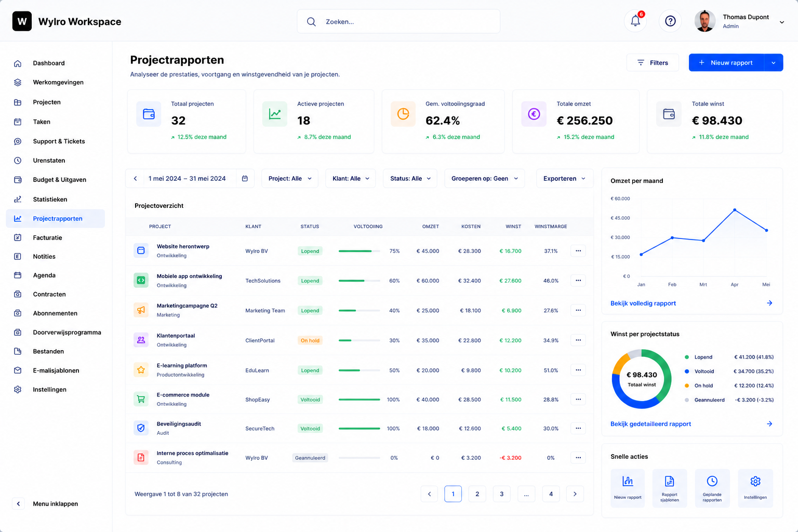The image size is (798, 532).
Task: Go to previous date range arrow
Action: click(135, 178)
